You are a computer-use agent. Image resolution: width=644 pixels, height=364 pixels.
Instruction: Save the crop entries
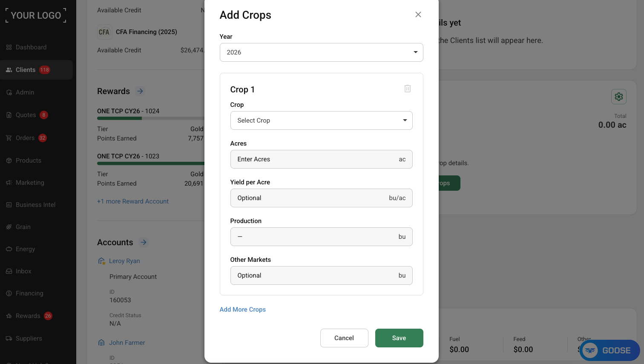click(x=399, y=338)
